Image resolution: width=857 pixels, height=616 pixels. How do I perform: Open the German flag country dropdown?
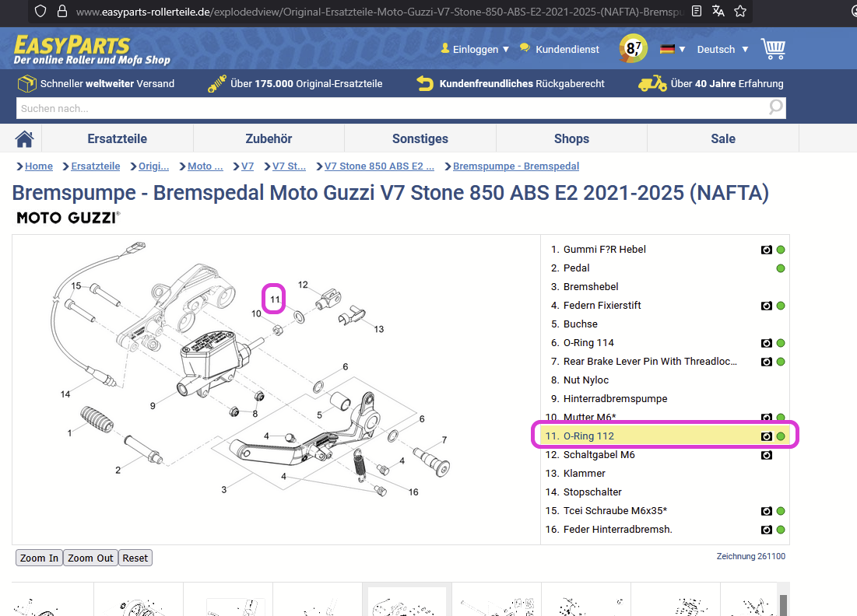tap(673, 49)
